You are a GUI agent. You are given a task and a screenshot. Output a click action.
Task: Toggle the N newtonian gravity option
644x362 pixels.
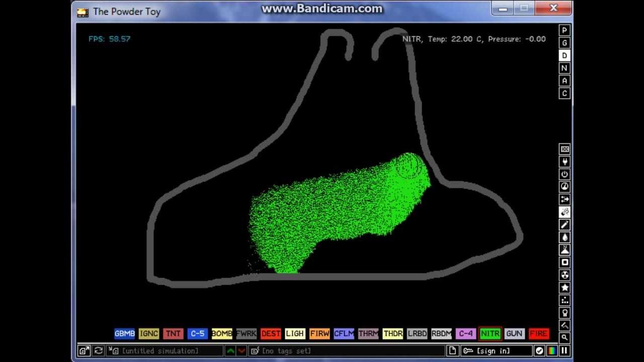(565, 68)
